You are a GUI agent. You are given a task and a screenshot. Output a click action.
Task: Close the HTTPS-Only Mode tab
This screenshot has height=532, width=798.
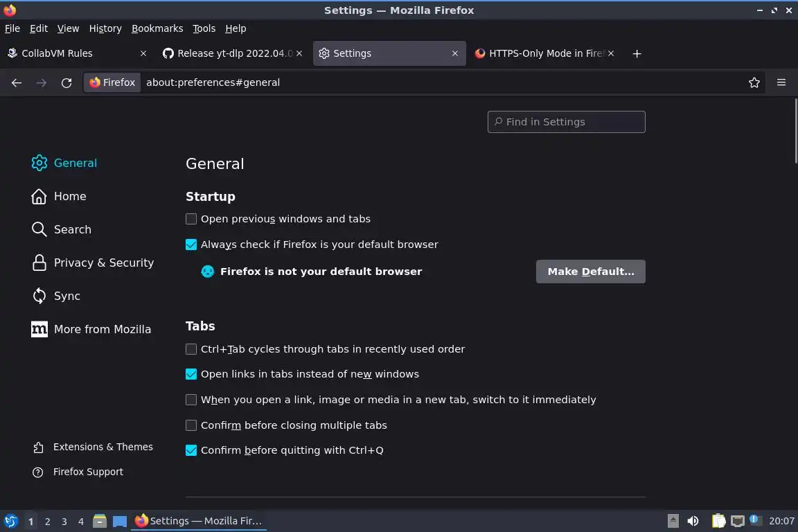click(x=611, y=53)
